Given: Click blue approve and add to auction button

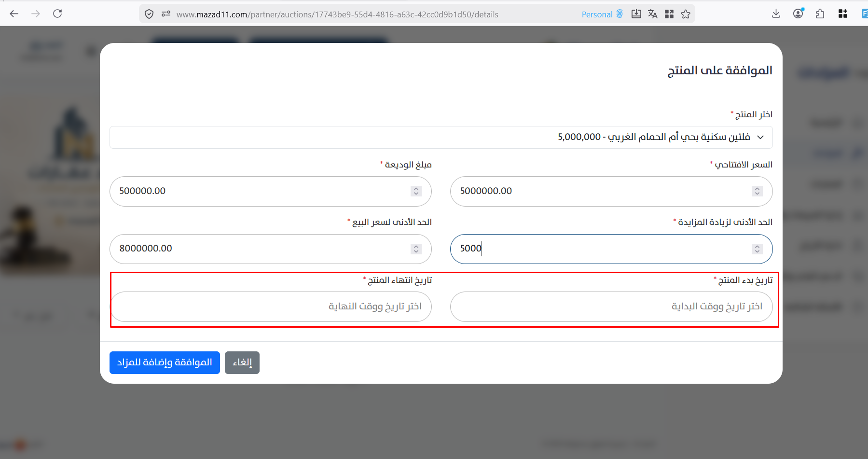Looking at the screenshot, I should point(165,362).
